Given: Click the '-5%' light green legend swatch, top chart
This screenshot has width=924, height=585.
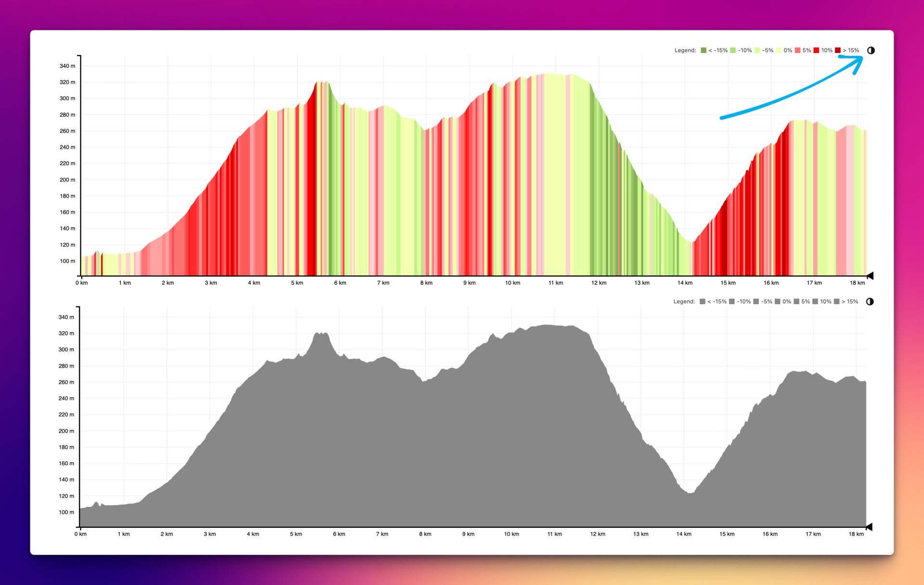Looking at the screenshot, I should click(757, 51).
